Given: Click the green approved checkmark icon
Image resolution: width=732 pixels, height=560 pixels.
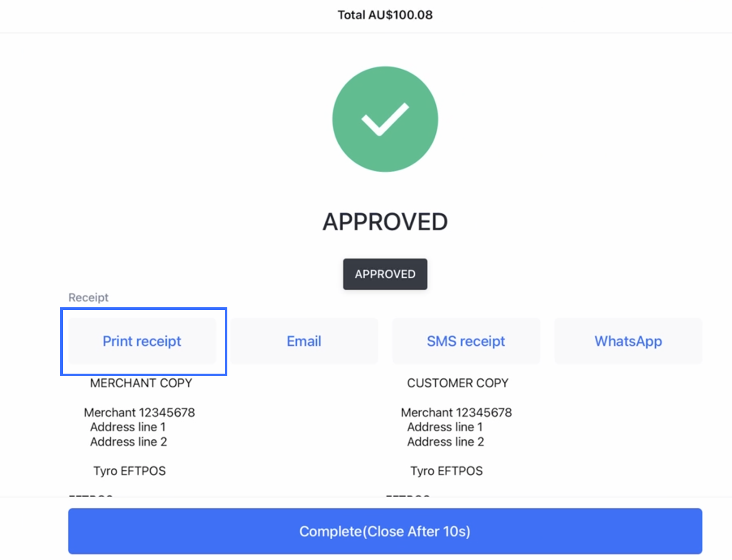Looking at the screenshot, I should coord(385,119).
